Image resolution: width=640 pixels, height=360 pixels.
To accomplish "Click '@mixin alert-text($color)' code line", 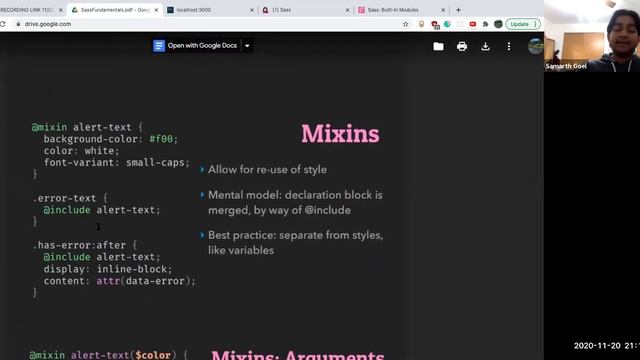I will pos(108,355).
